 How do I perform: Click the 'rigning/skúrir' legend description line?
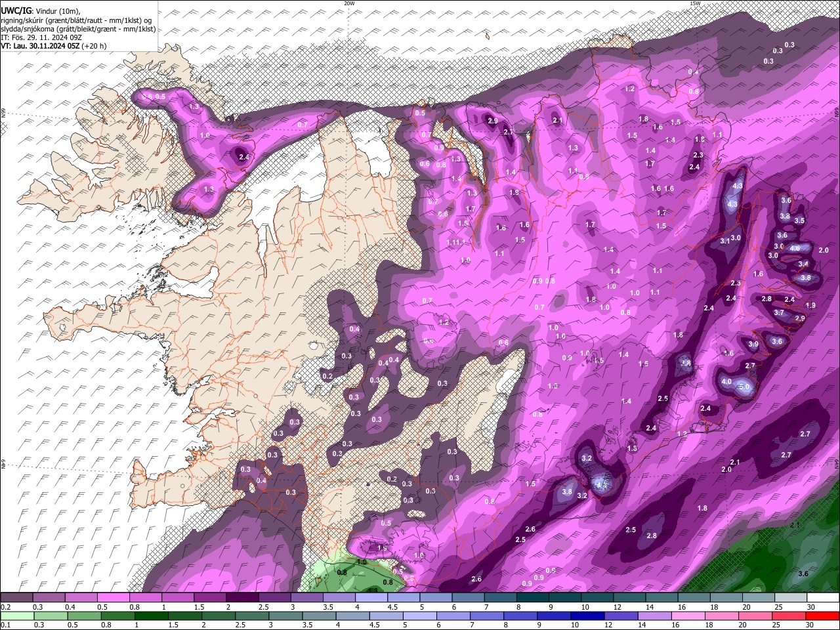(76, 20)
